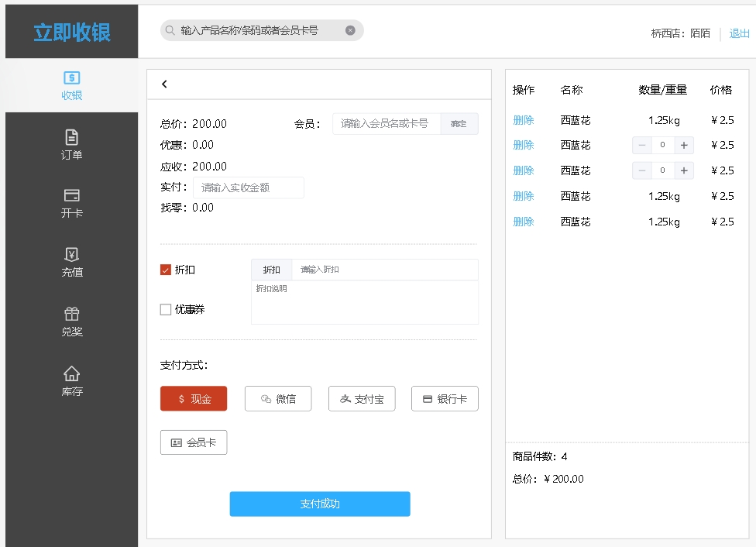
Task: Select 支付宝 Alipay payment method
Action: tap(362, 398)
